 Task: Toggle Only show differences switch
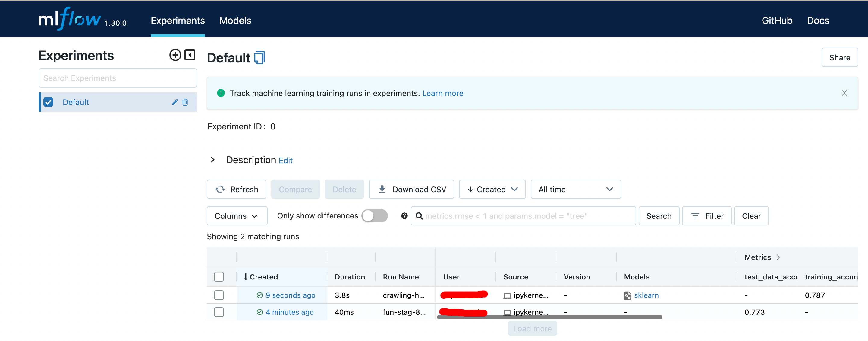click(x=374, y=216)
